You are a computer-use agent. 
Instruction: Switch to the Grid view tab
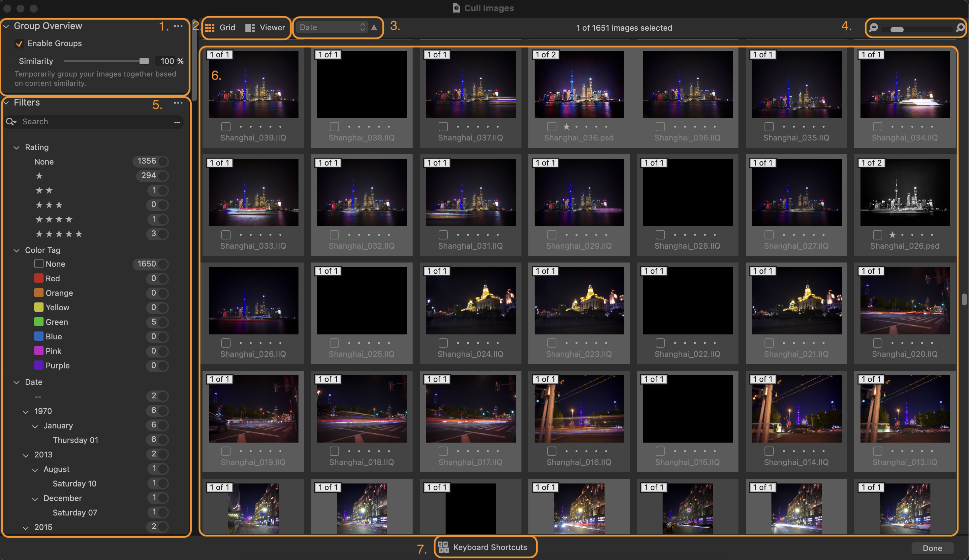coord(220,28)
